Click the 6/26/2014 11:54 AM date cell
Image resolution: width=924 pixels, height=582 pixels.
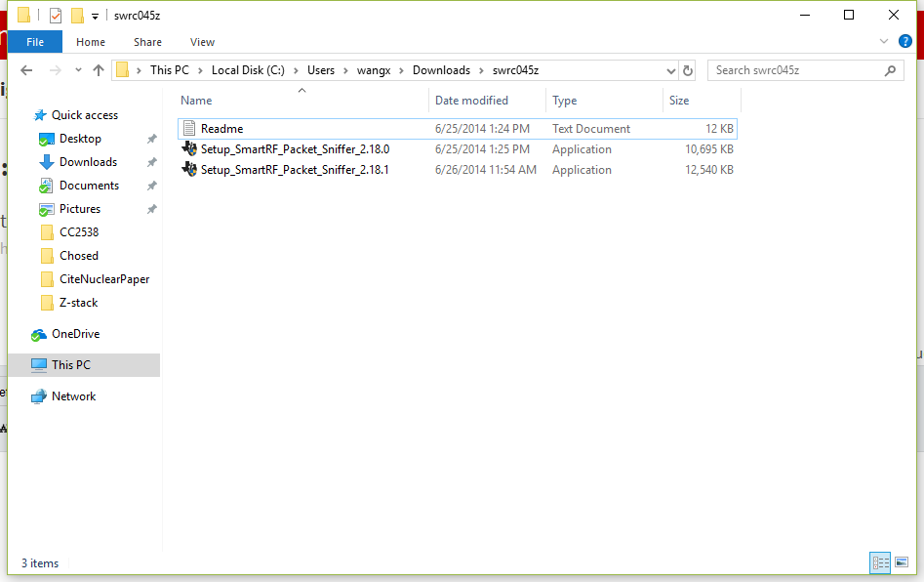click(486, 170)
